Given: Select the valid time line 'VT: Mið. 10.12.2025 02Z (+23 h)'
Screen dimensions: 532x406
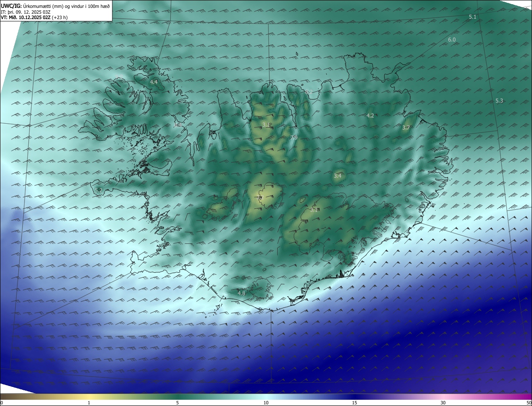Looking at the screenshot, I should [x=34, y=17].
